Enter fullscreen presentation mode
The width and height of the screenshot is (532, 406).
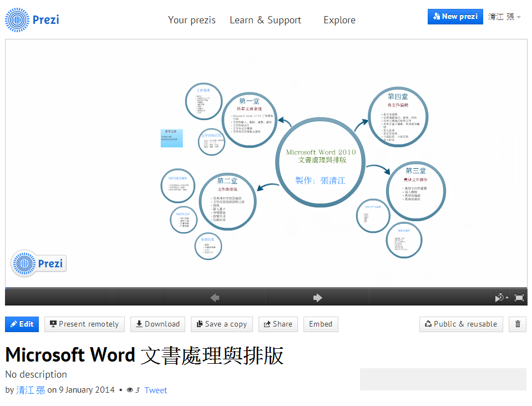(x=519, y=298)
